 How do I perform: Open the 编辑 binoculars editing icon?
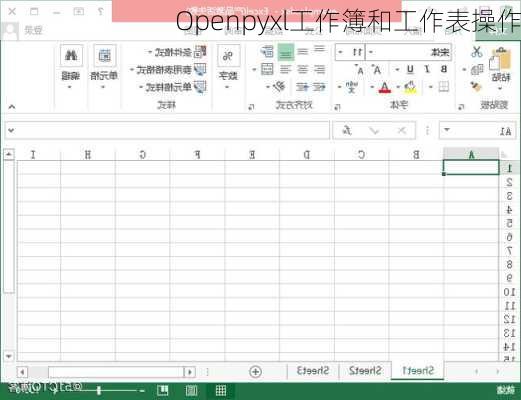pos(71,56)
